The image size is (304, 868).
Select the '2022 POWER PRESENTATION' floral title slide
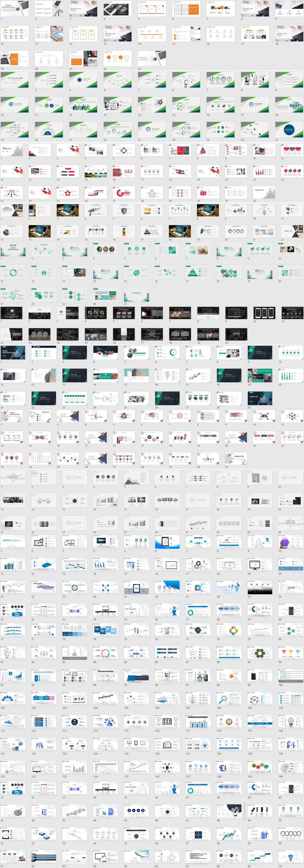click(x=13, y=249)
